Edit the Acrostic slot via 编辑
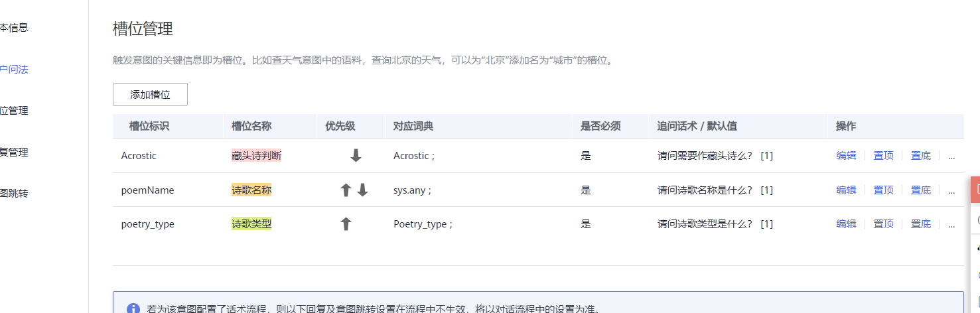 point(846,156)
